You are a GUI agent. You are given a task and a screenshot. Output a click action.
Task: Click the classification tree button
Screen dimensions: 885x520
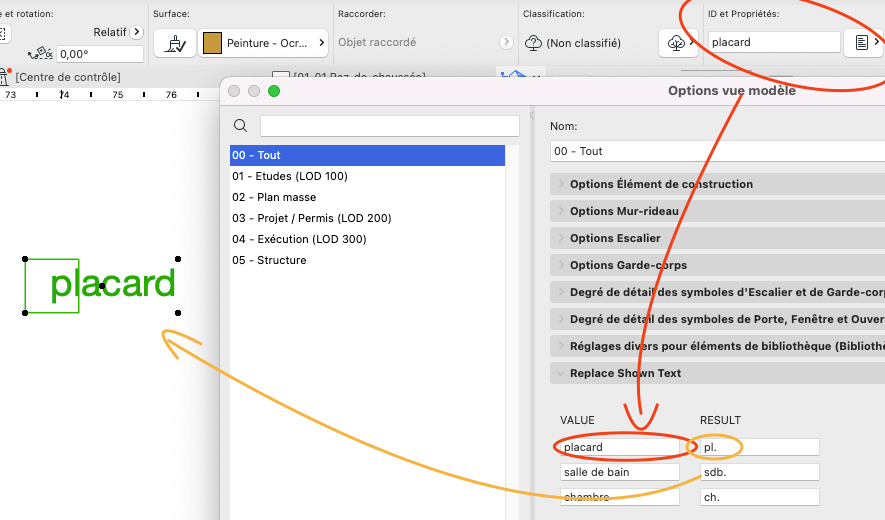click(x=678, y=43)
